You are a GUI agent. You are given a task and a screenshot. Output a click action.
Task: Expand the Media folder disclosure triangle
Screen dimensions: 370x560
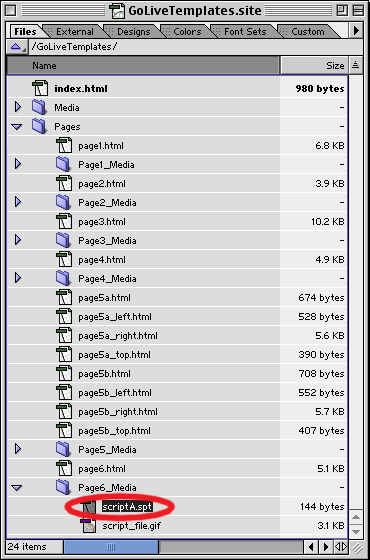(x=18, y=107)
